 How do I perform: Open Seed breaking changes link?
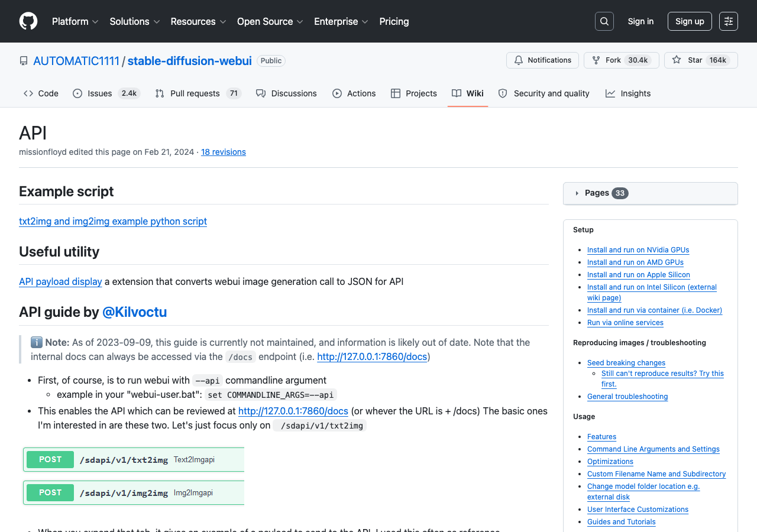626,363
